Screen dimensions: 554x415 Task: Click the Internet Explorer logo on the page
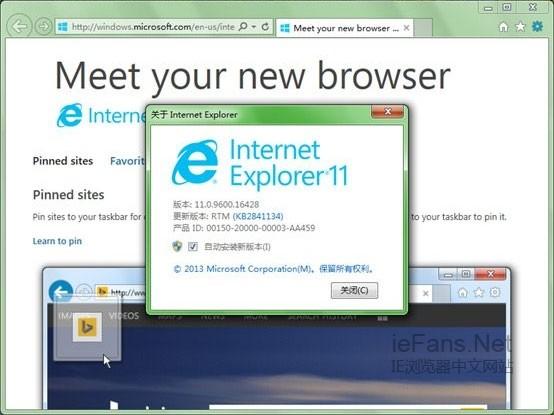pos(70,115)
